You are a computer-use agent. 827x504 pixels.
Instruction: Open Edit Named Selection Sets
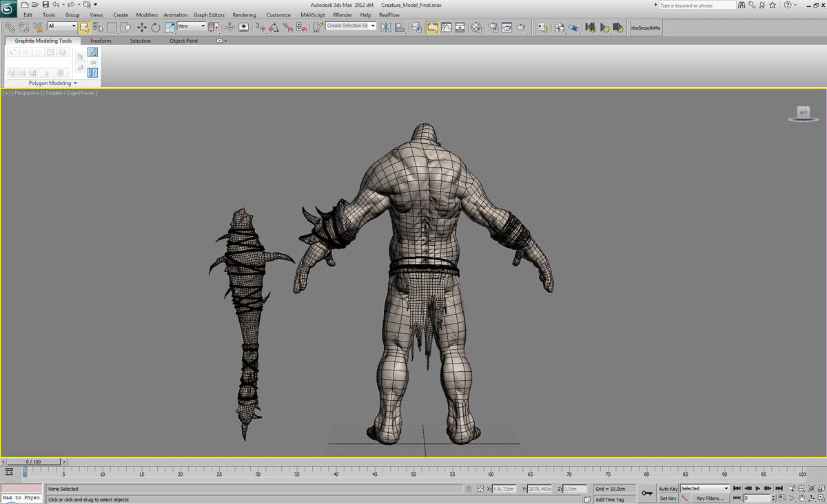[x=317, y=28]
